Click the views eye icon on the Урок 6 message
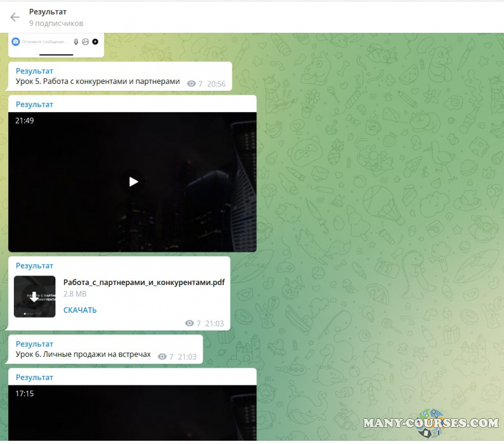Screen dimensions: 504x444 (x=162, y=357)
